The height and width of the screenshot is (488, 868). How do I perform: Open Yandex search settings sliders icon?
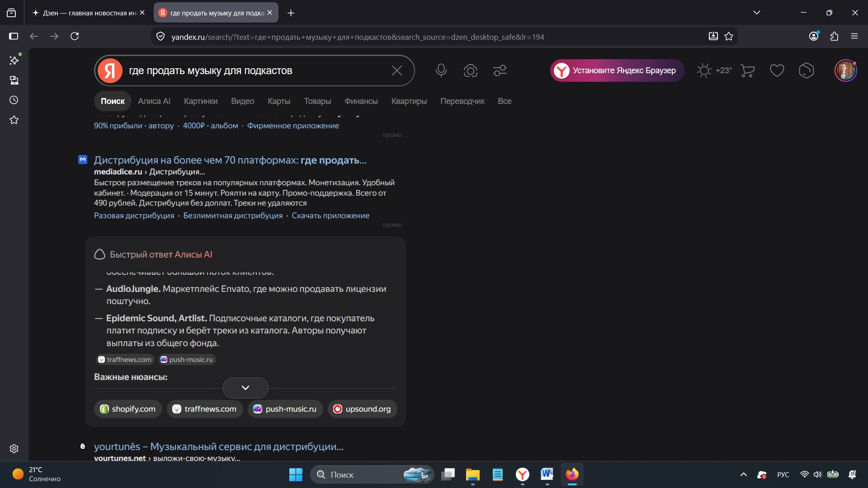[500, 70]
